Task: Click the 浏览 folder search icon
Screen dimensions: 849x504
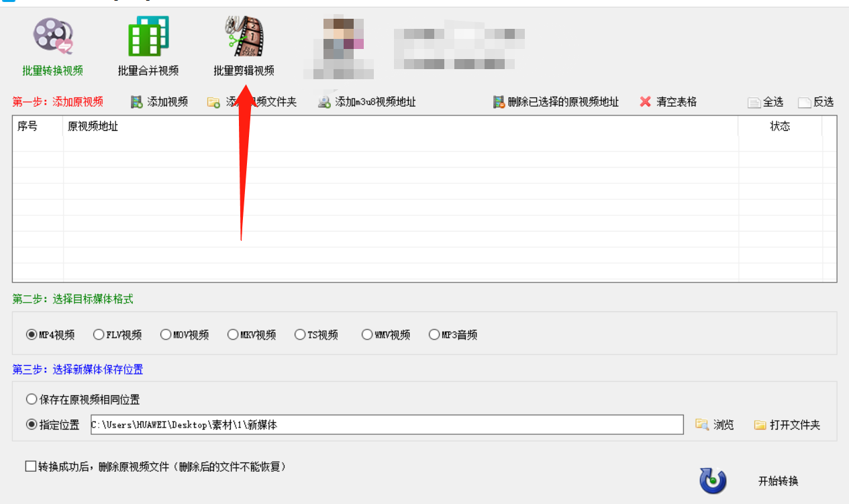Action: point(702,424)
